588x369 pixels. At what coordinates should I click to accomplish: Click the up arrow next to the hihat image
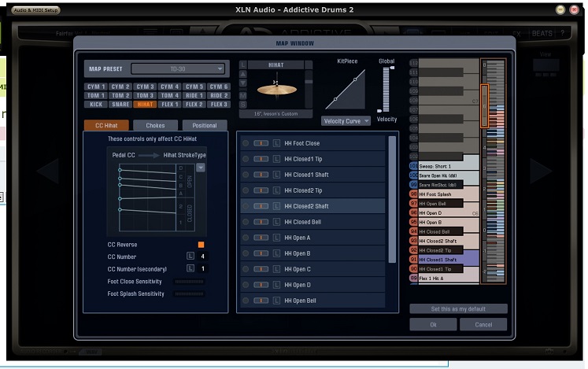(x=243, y=74)
